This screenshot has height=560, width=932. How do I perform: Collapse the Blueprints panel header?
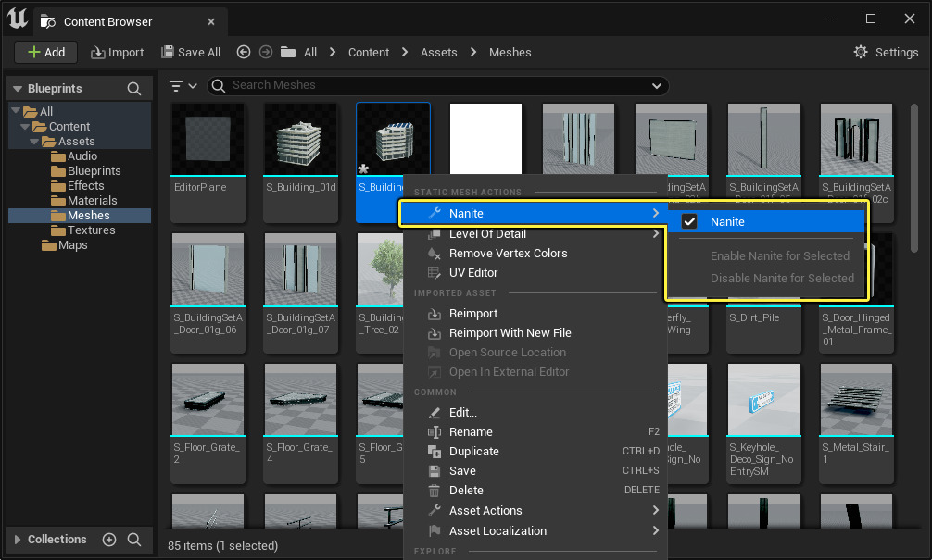[x=17, y=89]
